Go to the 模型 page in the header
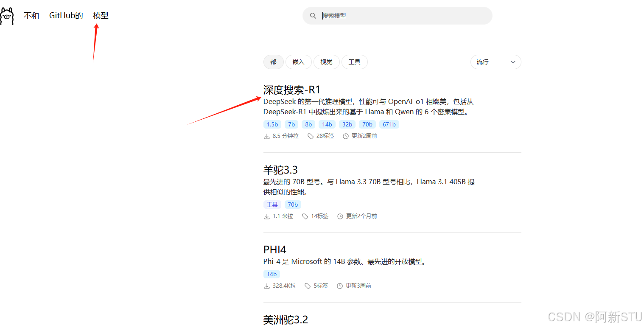Image resolution: width=644 pixels, height=328 pixels. click(x=101, y=16)
